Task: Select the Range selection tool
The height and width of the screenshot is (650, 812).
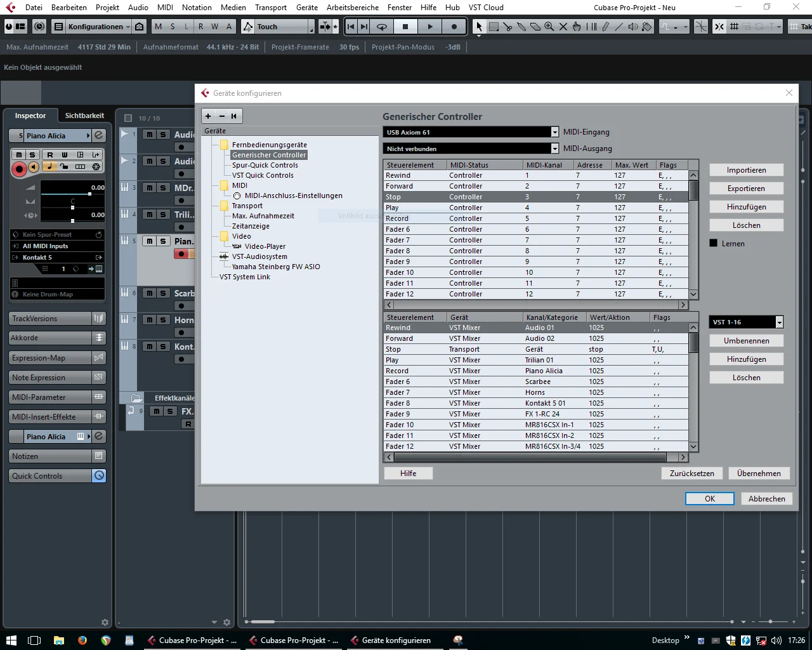Action: (x=494, y=27)
